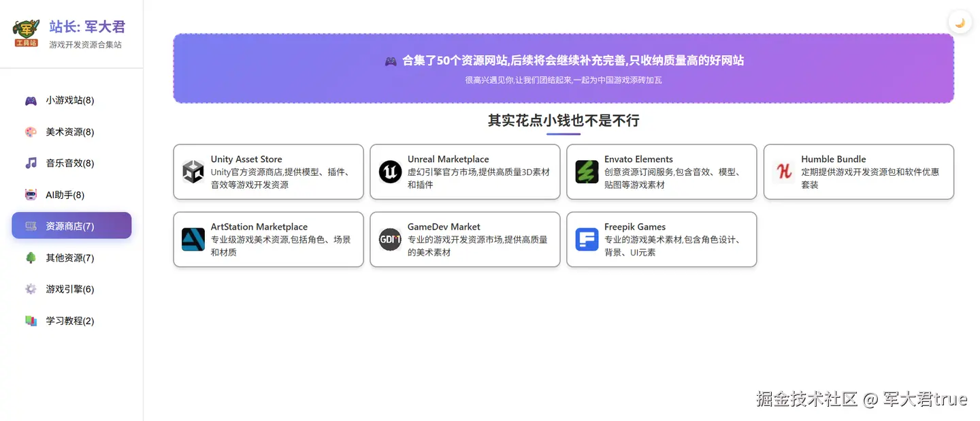Image resolution: width=980 pixels, height=421 pixels.
Task: Open the 音乐音效(8) category
Action: click(x=71, y=163)
